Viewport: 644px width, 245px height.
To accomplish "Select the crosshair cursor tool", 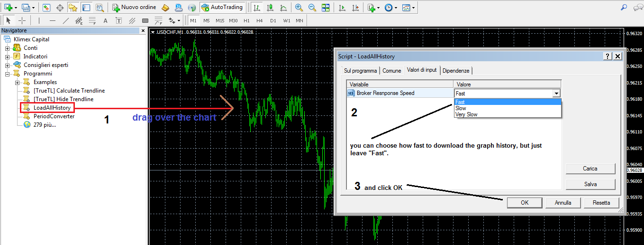I will coord(22,20).
